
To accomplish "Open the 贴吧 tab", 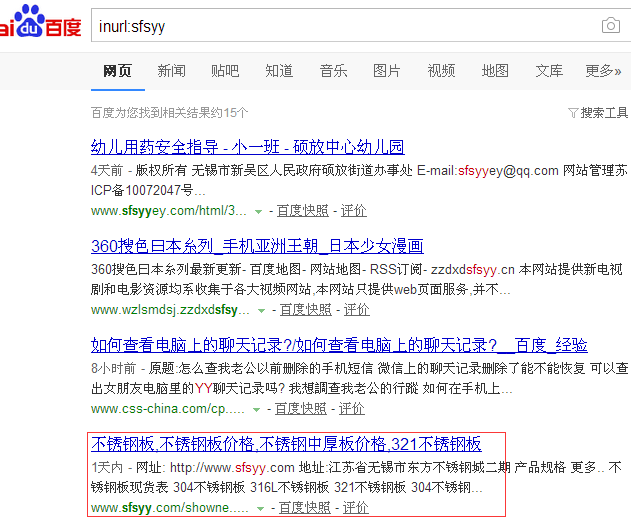I will coord(225,71).
